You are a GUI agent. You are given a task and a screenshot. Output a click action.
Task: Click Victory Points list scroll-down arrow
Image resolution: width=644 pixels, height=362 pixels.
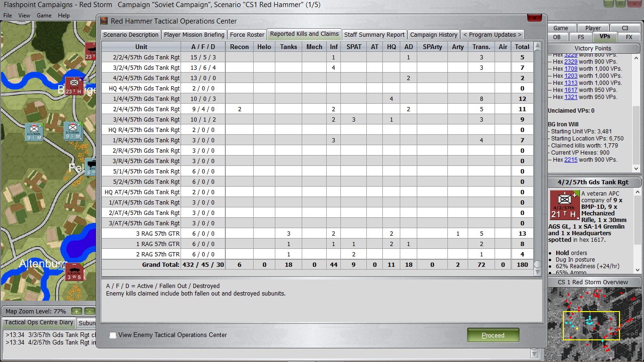coord(637,170)
